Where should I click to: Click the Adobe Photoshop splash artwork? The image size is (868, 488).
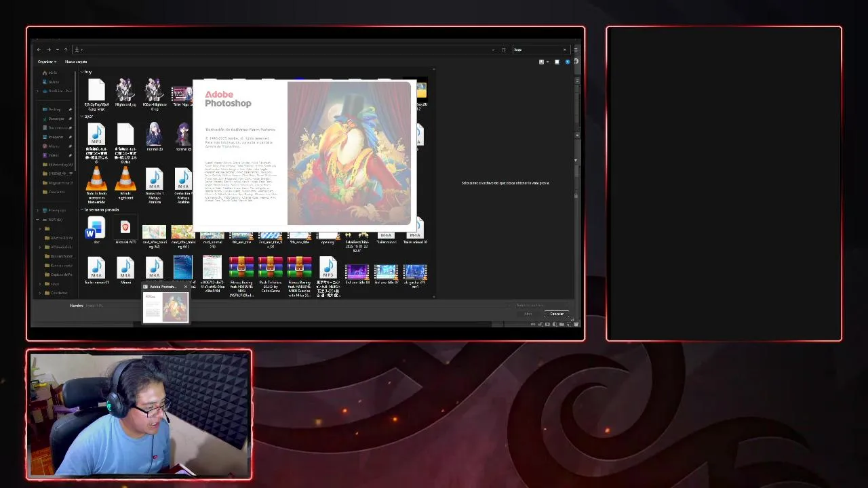(x=349, y=154)
